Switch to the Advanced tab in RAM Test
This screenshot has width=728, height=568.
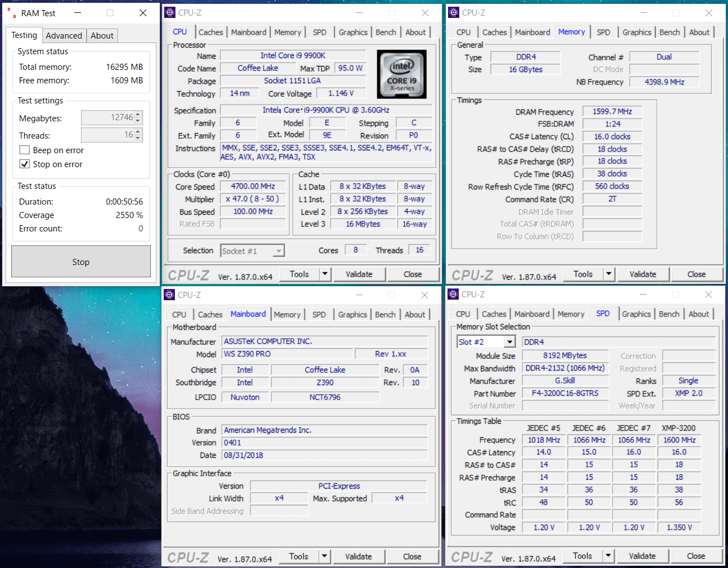[x=64, y=36]
